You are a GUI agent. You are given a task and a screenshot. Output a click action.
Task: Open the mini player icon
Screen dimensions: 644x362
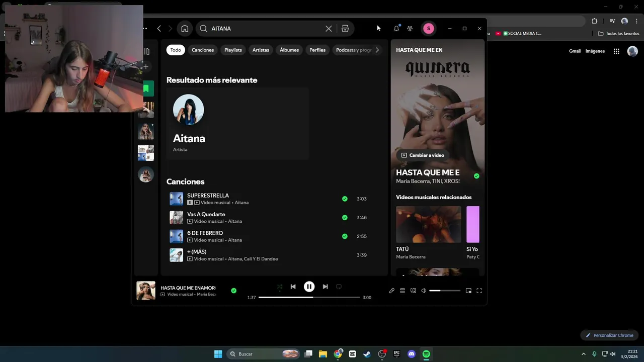point(468,291)
